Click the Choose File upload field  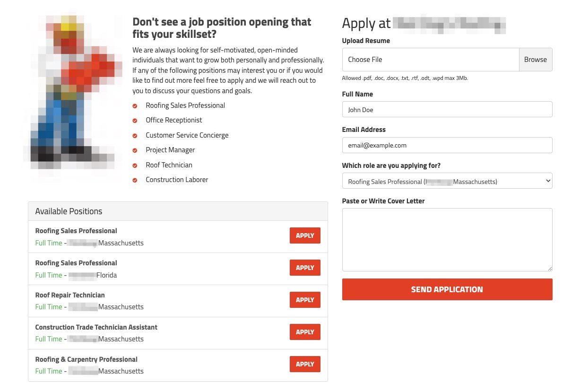pos(430,60)
